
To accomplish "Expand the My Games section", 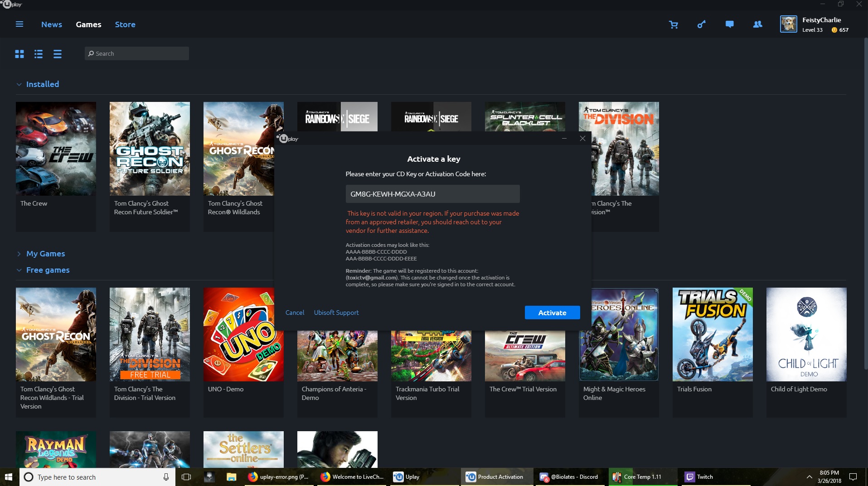I will [19, 254].
